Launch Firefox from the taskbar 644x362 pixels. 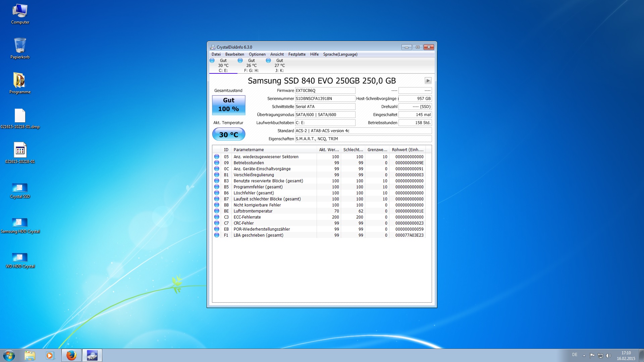coord(71,355)
